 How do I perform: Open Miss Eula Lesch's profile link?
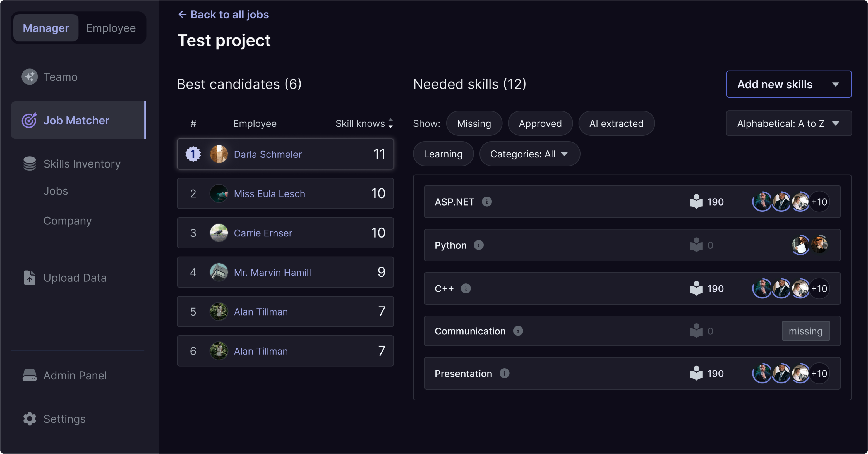tap(270, 193)
